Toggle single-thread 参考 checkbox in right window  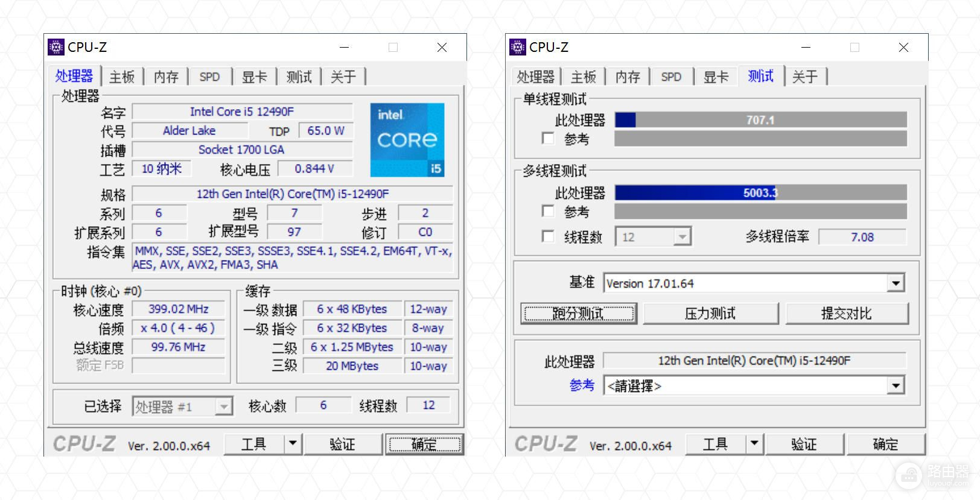point(548,139)
